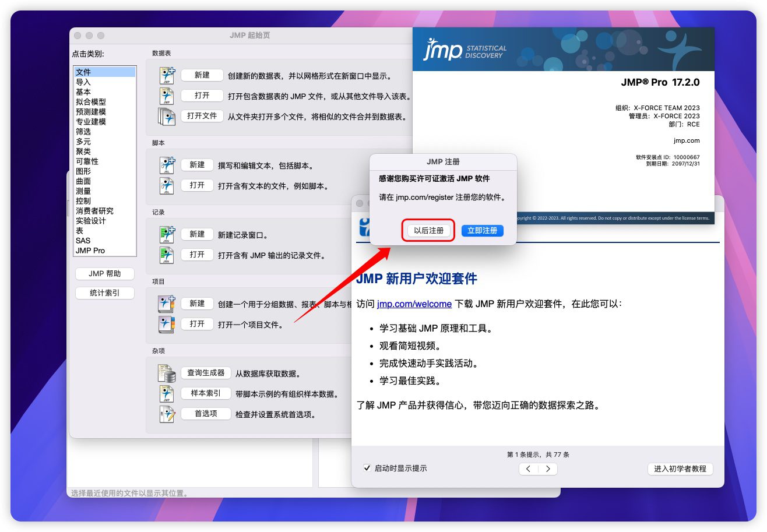Click the 进入初学者教程 button

[x=680, y=469]
